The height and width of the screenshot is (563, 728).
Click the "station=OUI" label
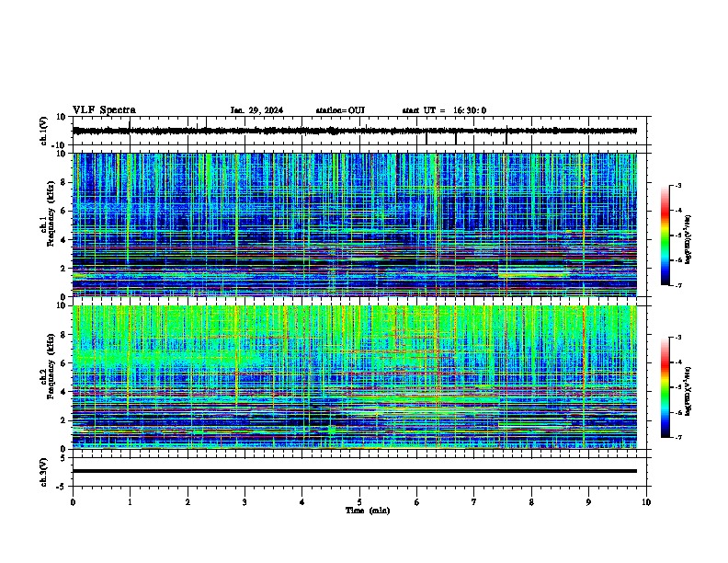340,110
